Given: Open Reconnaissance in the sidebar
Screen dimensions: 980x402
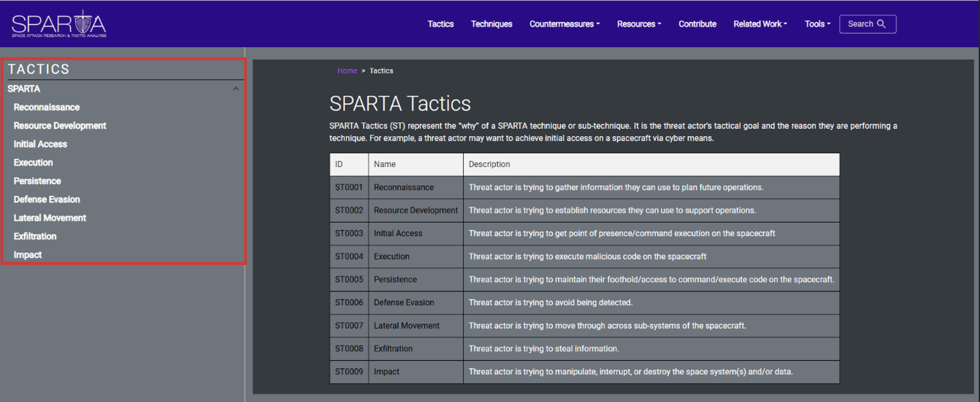Looking at the screenshot, I should tap(46, 107).
